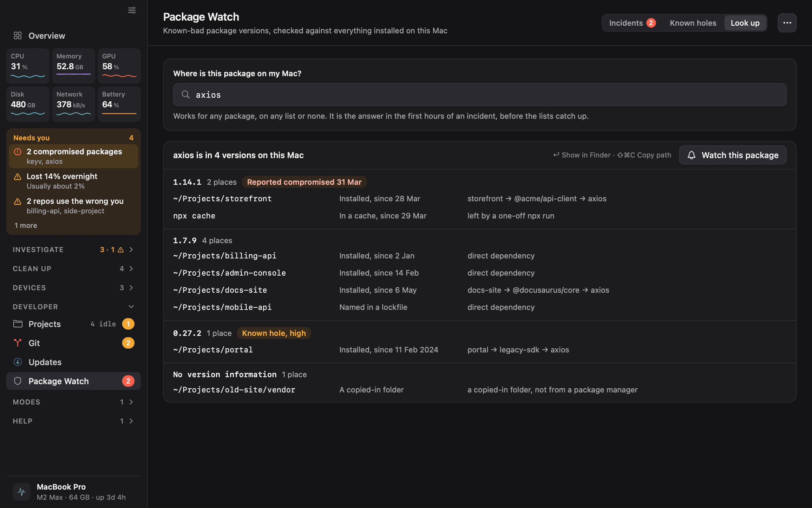Expand the DEVICES section
The image size is (812, 508).
click(x=74, y=288)
